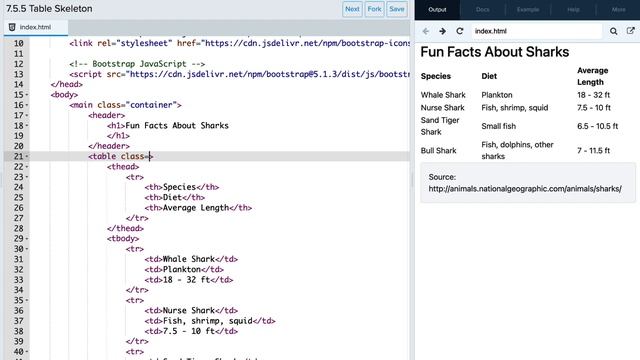Click the HTML5 shield icon on index.html tab

pyautogui.click(x=12, y=27)
